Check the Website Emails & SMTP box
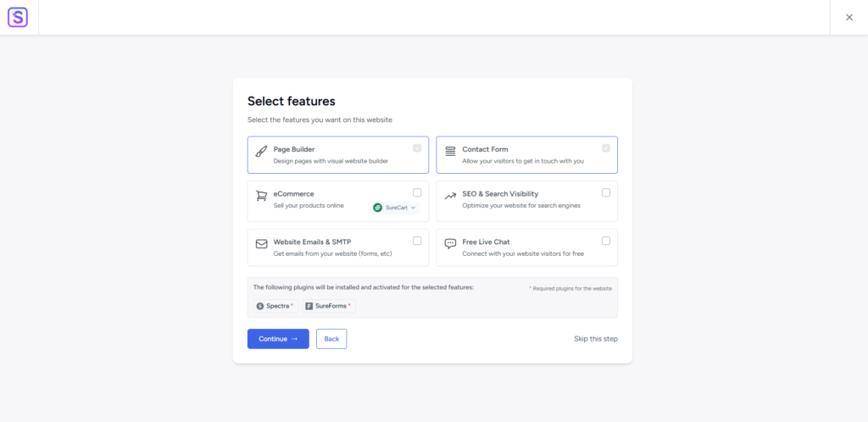This screenshot has width=868, height=422. coord(417,241)
